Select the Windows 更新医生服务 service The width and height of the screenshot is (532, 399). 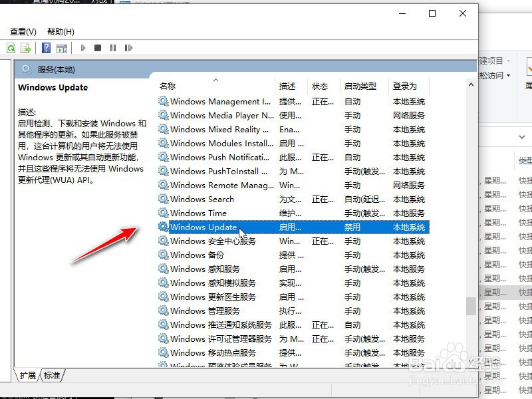point(293,297)
